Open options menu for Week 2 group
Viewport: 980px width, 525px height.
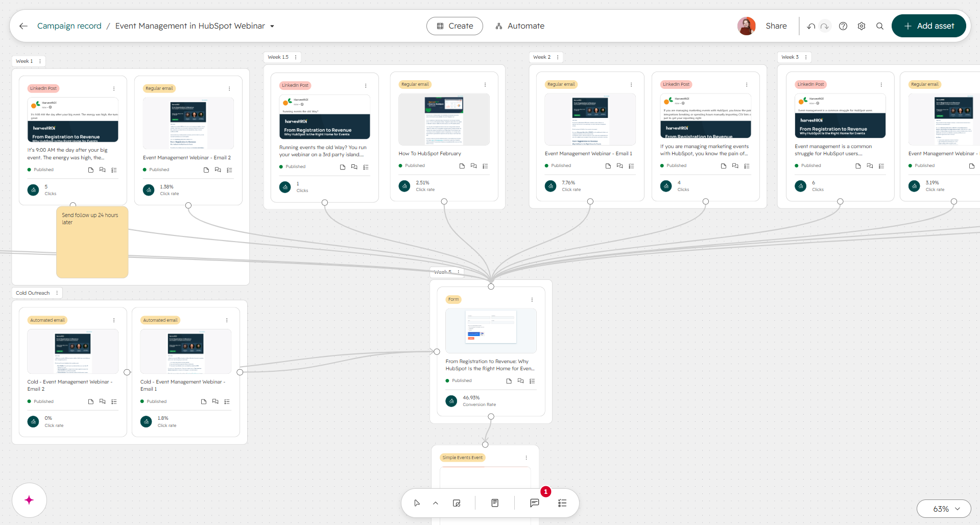tap(558, 57)
